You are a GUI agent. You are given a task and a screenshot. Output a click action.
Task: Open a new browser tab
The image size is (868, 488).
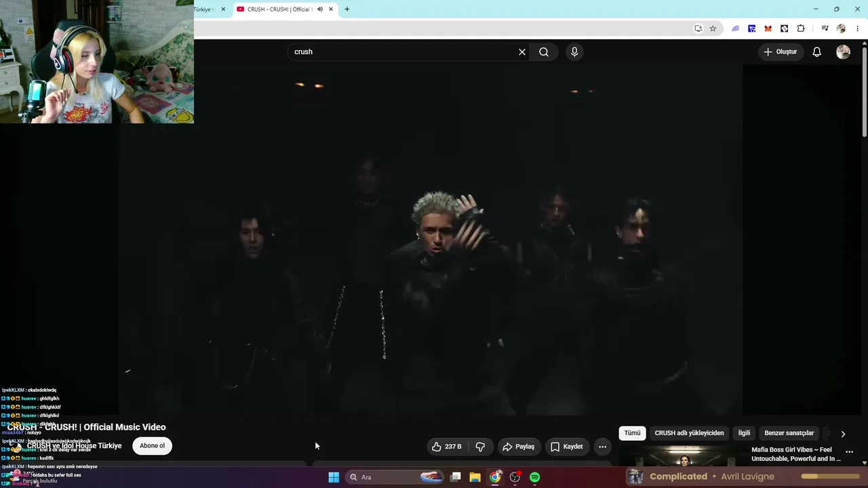tap(347, 9)
